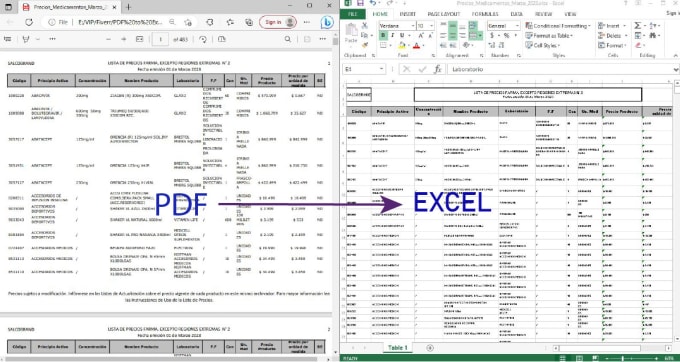
Task: Apply the red font color button
Action: pos(416,45)
